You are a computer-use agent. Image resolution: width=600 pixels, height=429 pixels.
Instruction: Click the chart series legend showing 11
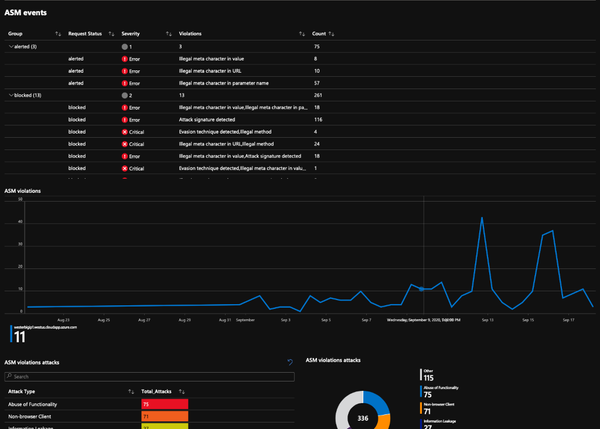[x=44, y=334]
